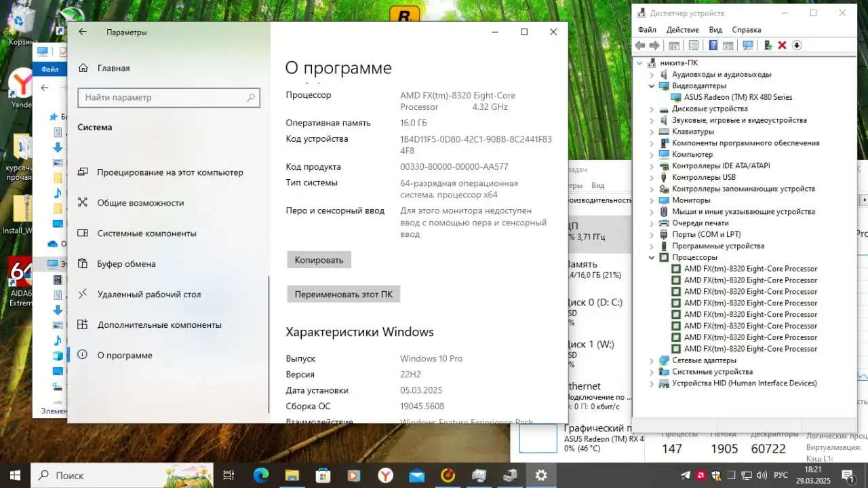Open File Explorer from the taskbar
This screenshot has height=488, width=868.
pos(292,475)
